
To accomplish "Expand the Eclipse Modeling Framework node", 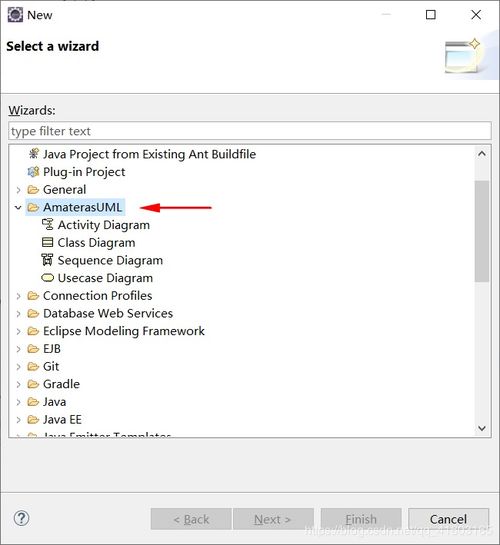I will [x=18, y=331].
